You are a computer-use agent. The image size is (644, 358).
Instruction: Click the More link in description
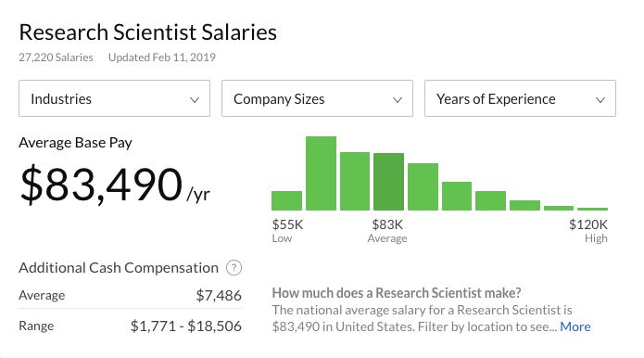click(x=575, y=326)
